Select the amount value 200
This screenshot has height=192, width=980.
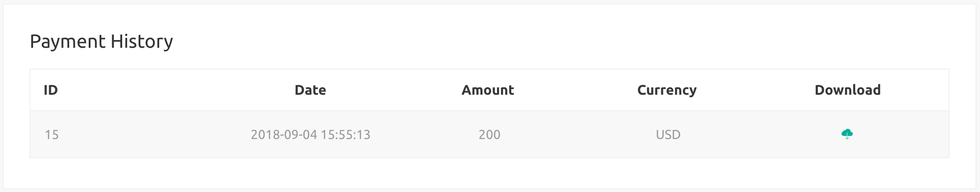tap(489, 135)
